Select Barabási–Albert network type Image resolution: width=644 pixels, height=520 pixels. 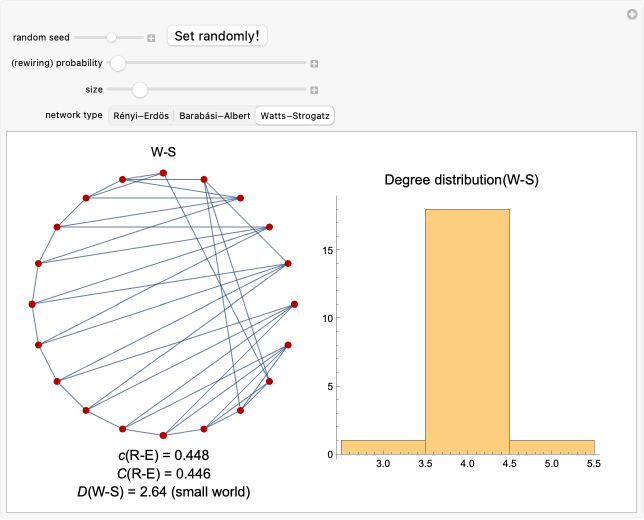[215, 116]
